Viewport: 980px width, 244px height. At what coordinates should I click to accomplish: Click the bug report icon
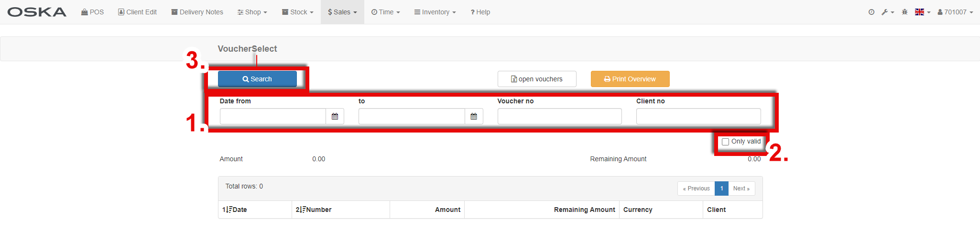[x=904, y=12]
